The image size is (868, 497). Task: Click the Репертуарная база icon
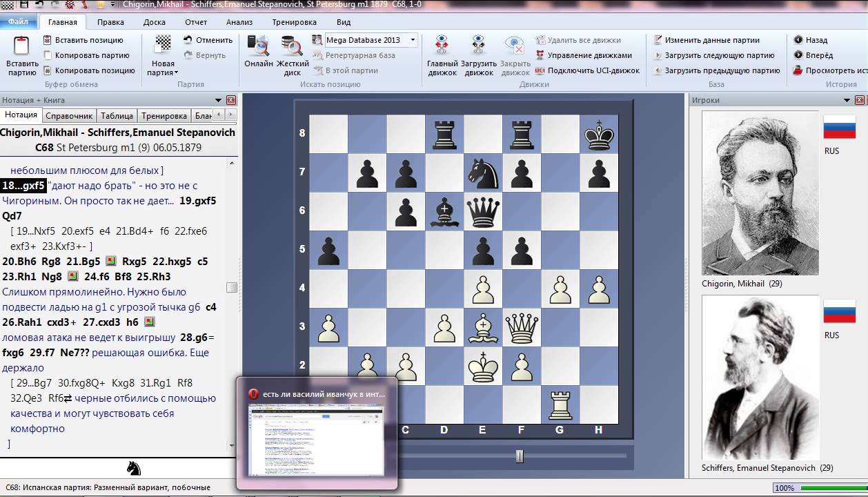tap(317, 55)
